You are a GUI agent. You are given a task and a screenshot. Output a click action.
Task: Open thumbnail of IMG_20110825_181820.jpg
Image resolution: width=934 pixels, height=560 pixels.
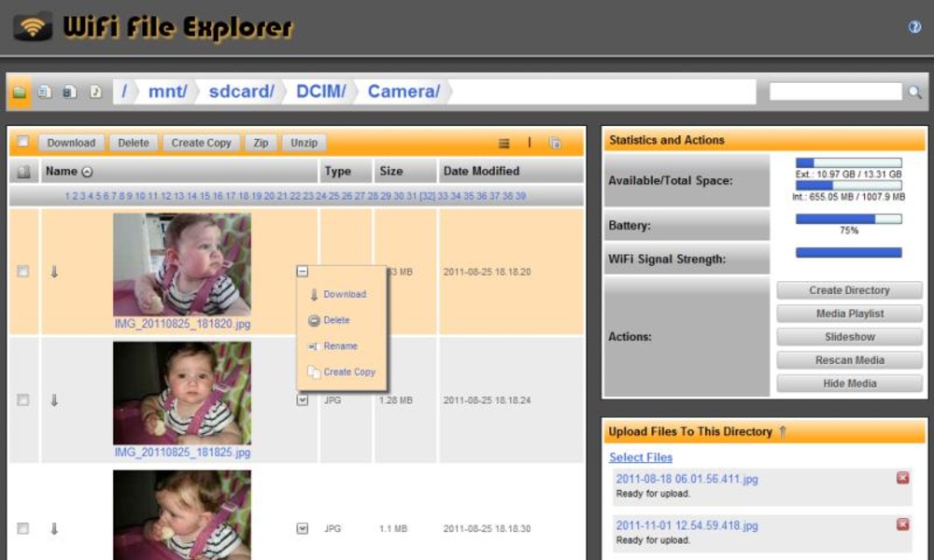click(182, 265)
